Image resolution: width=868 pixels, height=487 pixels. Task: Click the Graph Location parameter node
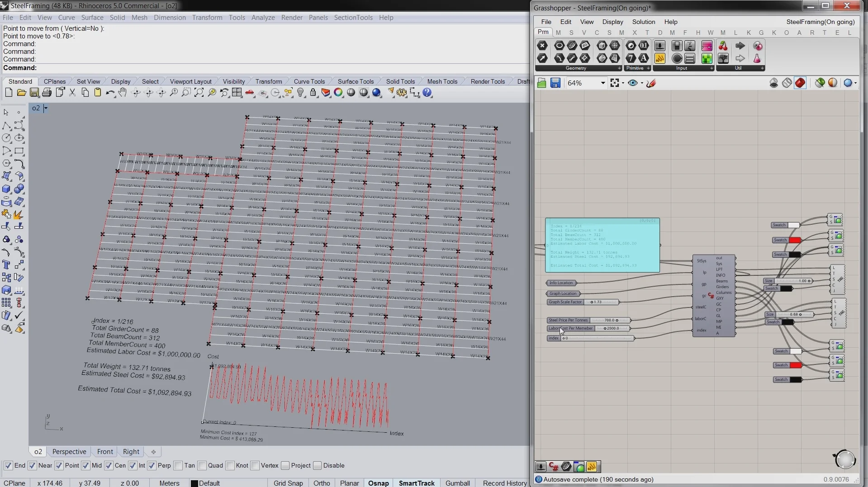tap(563, 293)
